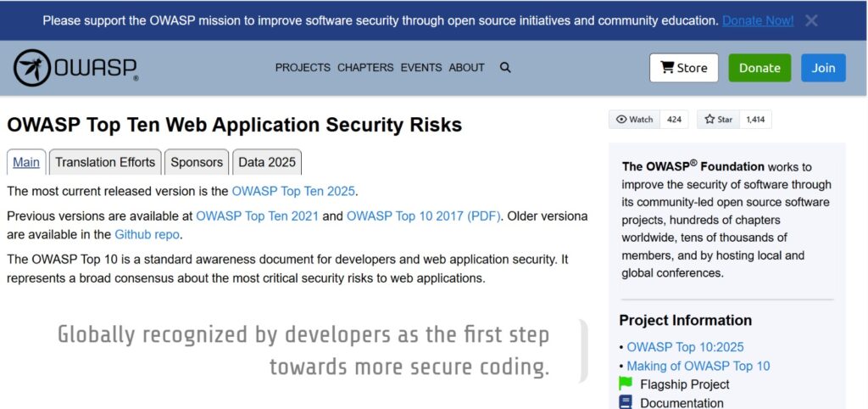The height and width of the screenshot is (409, 868).
Task: Click the Star repository button
Action: [719, 119]
